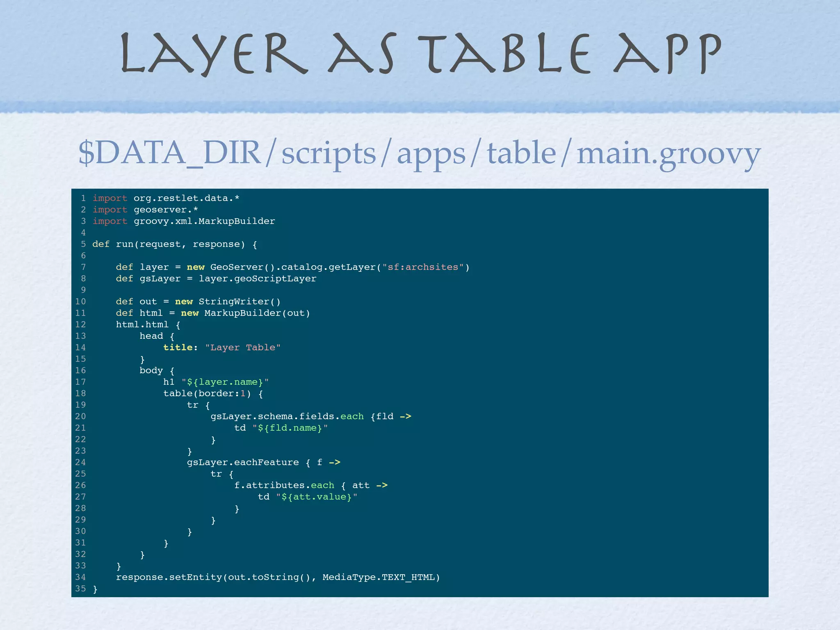Click 'groovy.xml.MarkupBuilder' import on line 3
The image size is (840, 630).
(204, 221)
